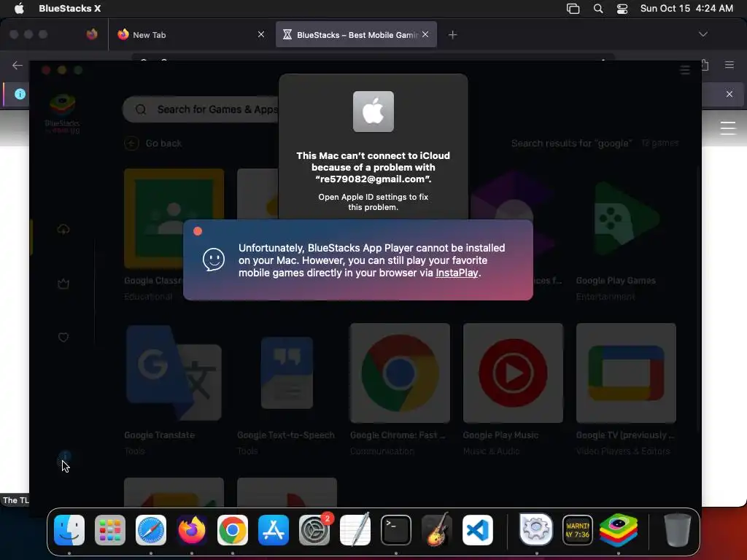Image resolution: width=747 pixels, height=560 pixels.
Task: Click the date and time display
Action: 686,8
